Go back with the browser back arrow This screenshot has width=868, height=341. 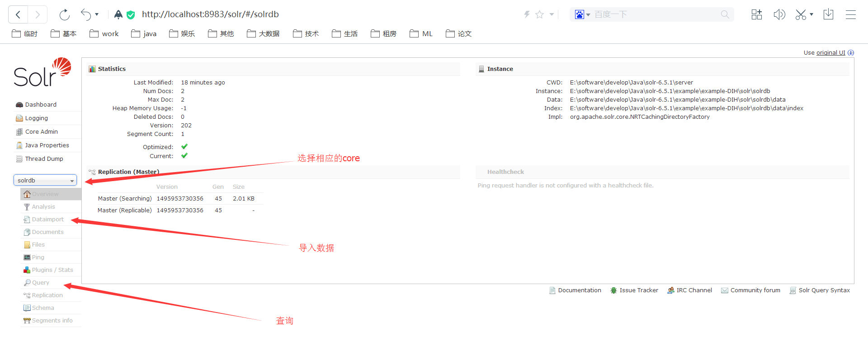(18, 14)
